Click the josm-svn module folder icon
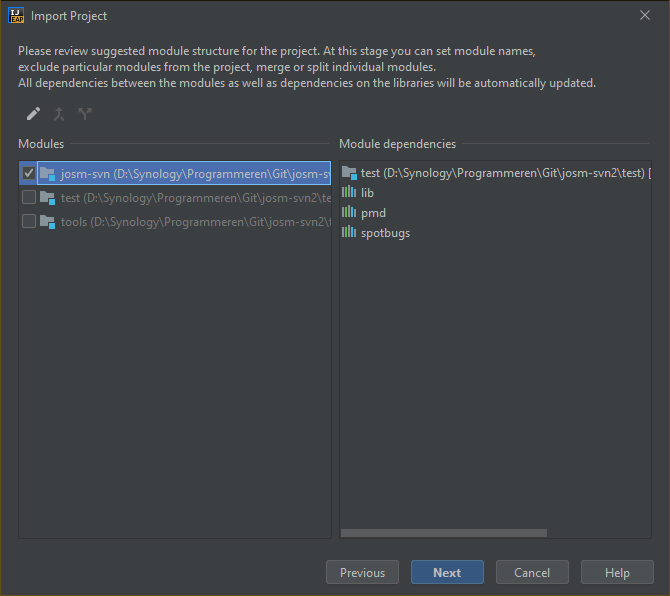The height and width of the screenshot is (596, 670). click(48, 173)
